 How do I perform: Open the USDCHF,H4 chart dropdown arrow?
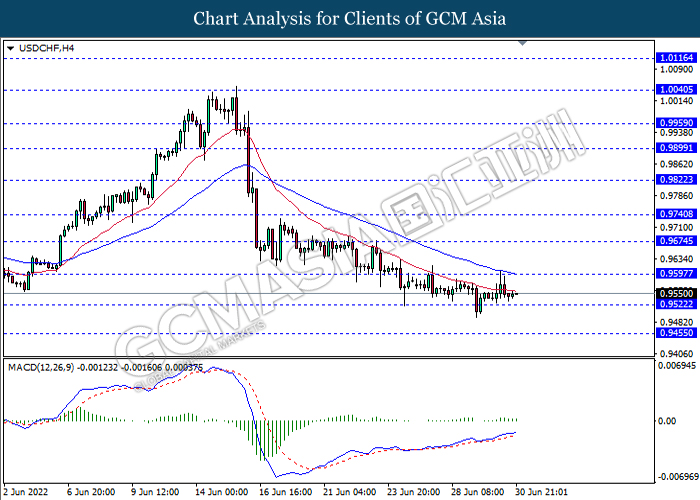click(11, 48)
